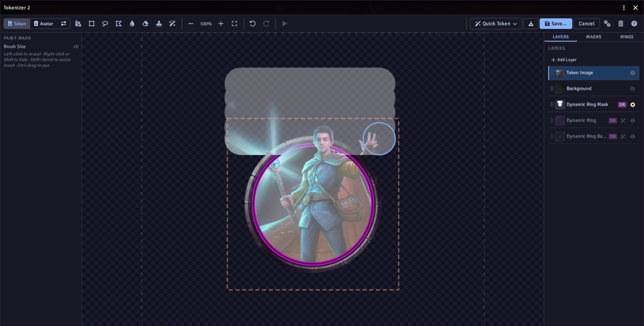Click the Save... button
Viewport: 644px width, 326px height.
pos(556,24)
